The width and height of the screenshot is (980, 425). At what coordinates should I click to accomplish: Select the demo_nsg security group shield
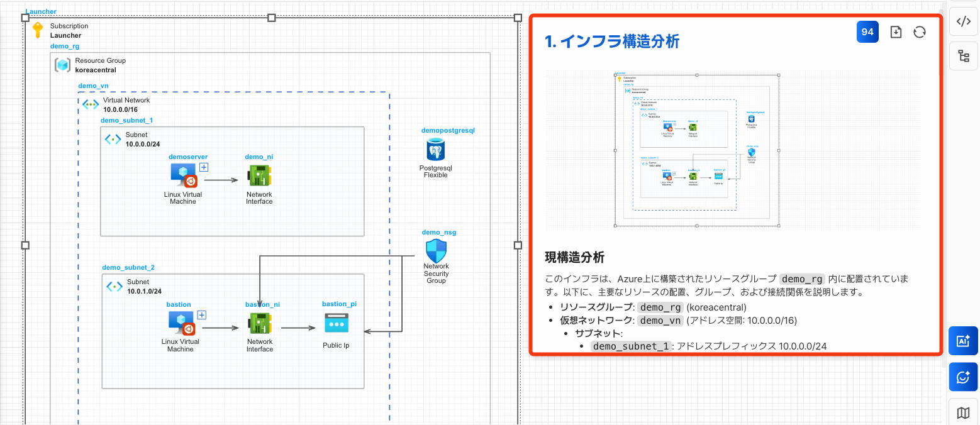[436, 251]
